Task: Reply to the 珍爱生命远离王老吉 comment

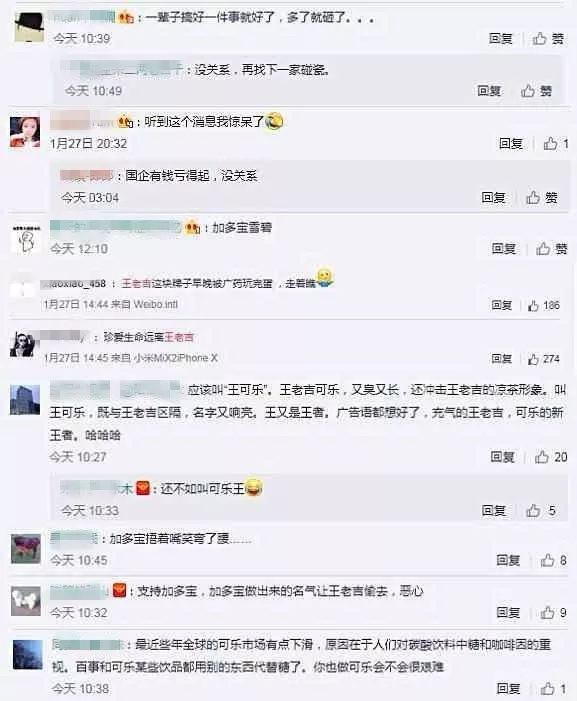Action: click(x=501, y=359)
